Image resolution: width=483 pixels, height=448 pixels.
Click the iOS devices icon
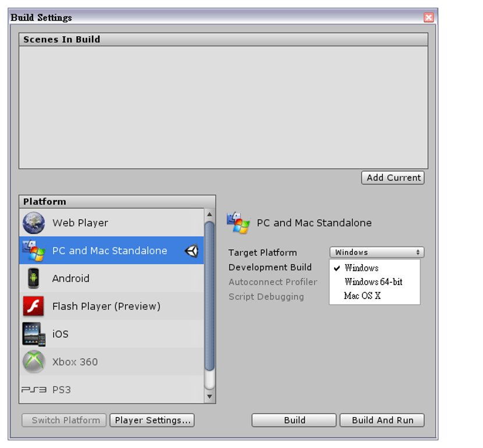pos(34,335)
